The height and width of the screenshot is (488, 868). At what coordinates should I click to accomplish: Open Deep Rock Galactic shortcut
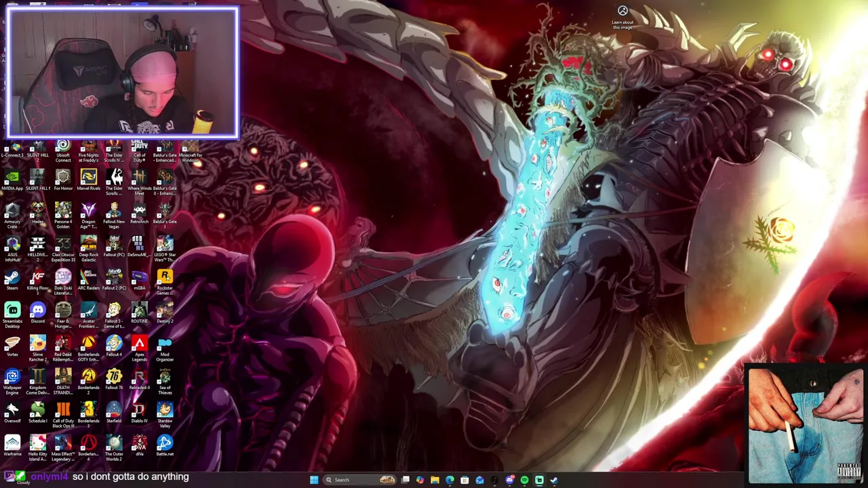[88, 249]
